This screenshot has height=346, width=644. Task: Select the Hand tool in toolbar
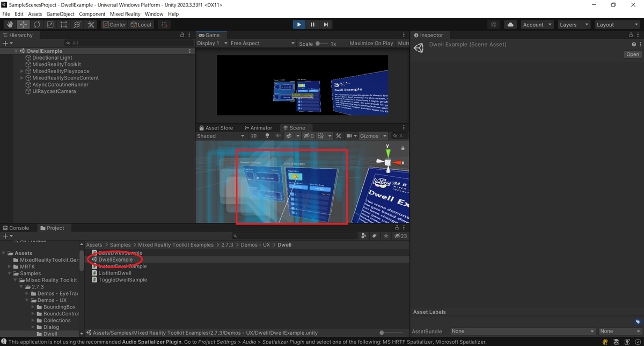[10, 25]
